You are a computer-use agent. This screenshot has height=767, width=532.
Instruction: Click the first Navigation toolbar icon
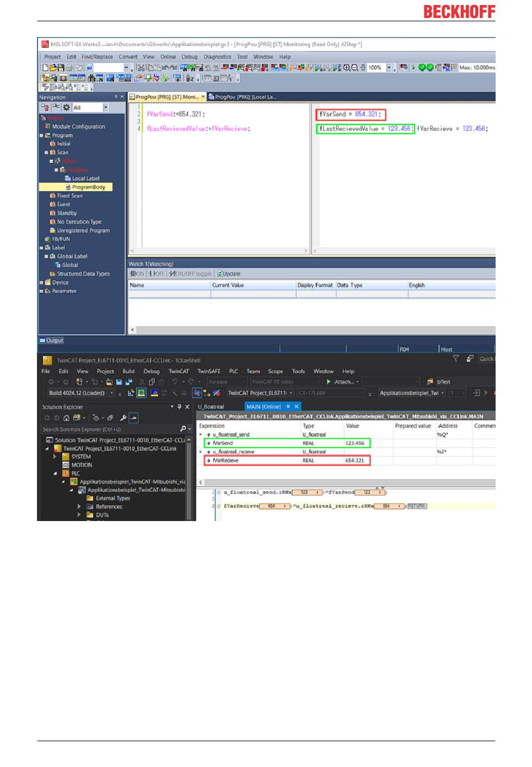pos(45,107)
